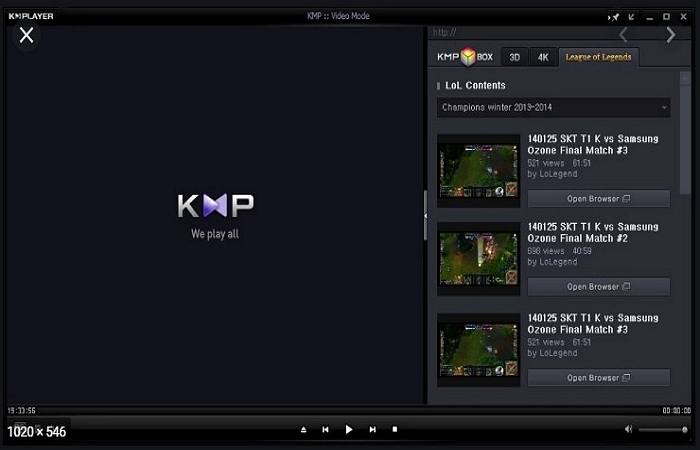Click topmost '140125 SKT T1 K vs Samsung Ozone Final Match #3' title
The width and height of the screenshot is (700, 450).
(593, 145)
